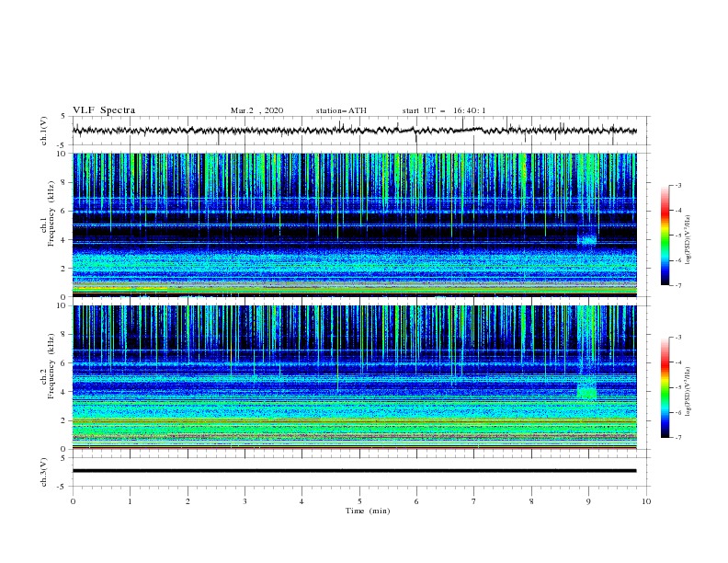Click the 'start UT = 16:40:1' text

(444, 110)
